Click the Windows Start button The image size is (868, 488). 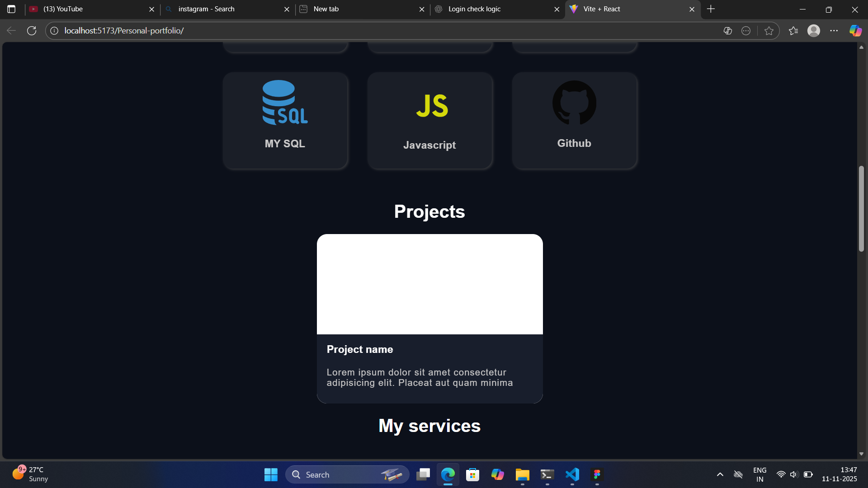coord(271,474)
